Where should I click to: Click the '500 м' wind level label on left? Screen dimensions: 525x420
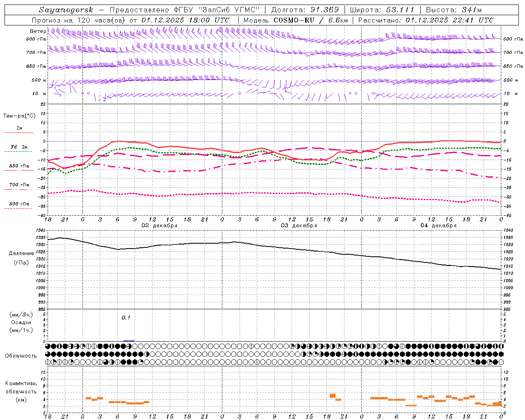tap(39, 80)
